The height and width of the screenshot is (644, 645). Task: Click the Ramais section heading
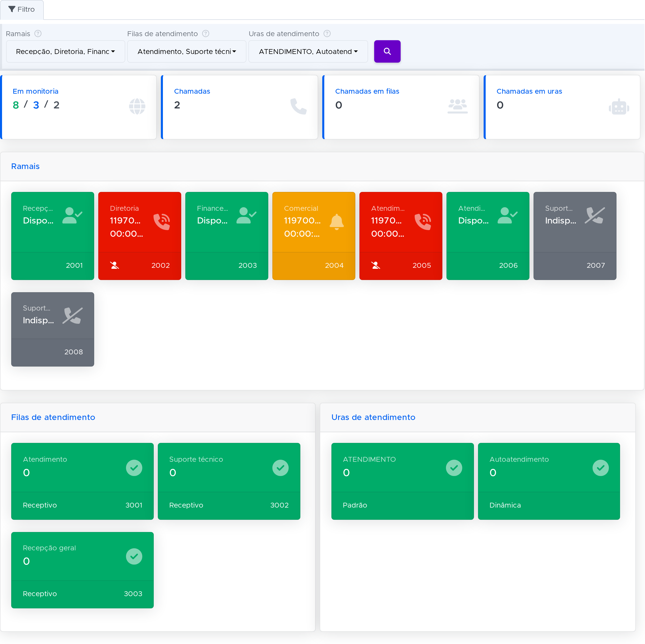25,166
